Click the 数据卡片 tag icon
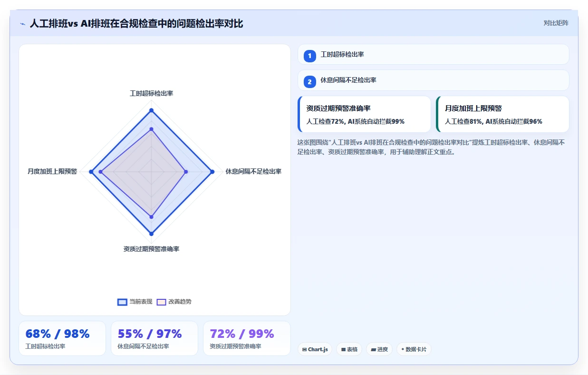Viewport: 588px width, 375px height. 403,349
